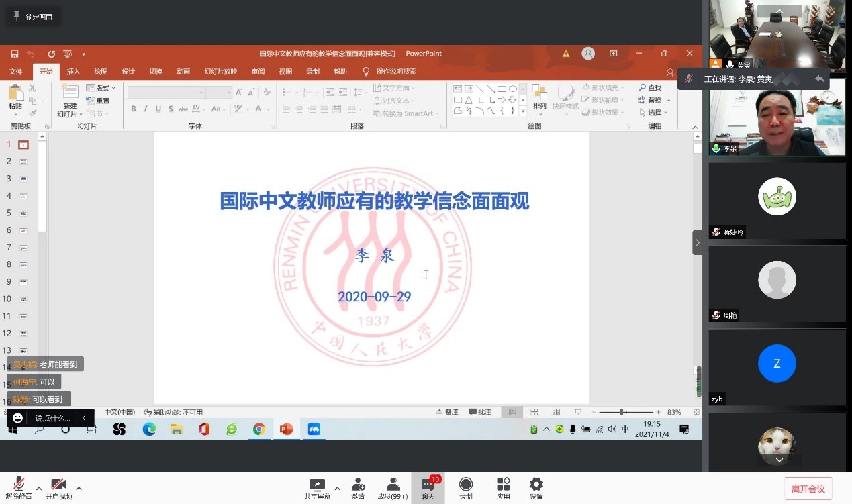Image resolution: width=852 pixels, height=504 pixels.
Task: Start meeting recording with 录制
Action: [466, 489]
